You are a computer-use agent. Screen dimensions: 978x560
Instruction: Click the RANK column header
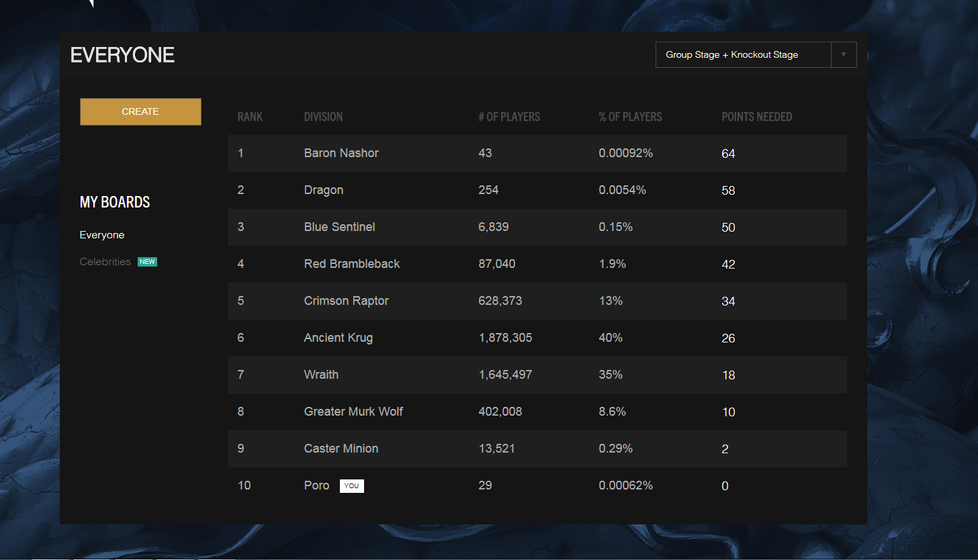[x=250, y=117]
